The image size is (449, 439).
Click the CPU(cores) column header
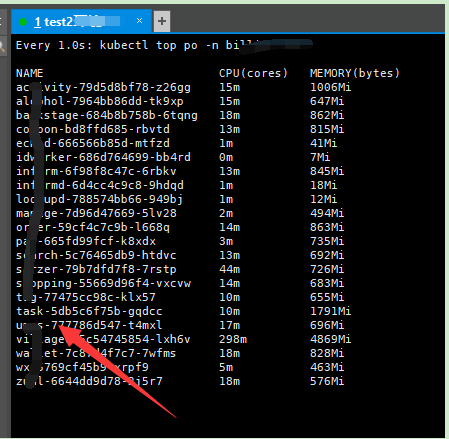click(x=253, y=73)
